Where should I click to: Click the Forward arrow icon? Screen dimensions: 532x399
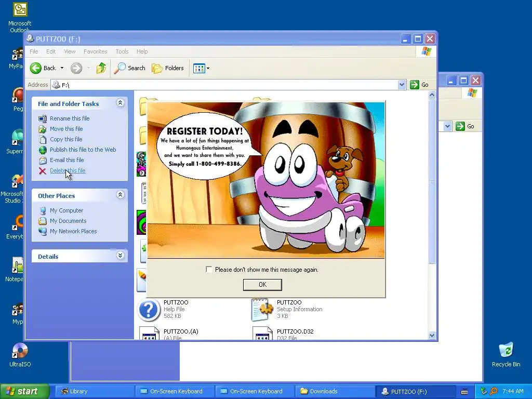click(76, 68)
